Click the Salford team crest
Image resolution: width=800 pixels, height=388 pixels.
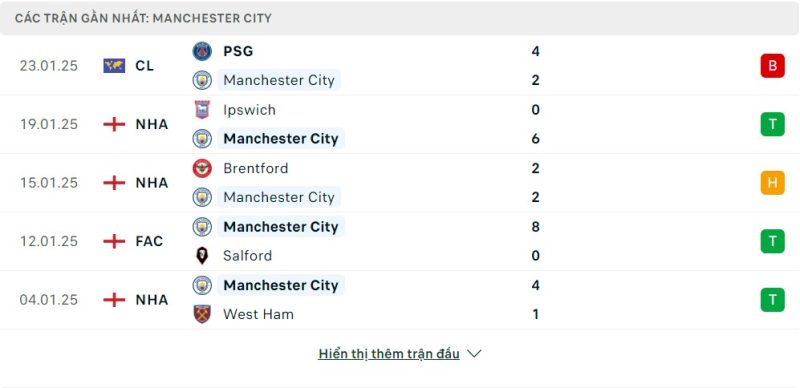202,255
